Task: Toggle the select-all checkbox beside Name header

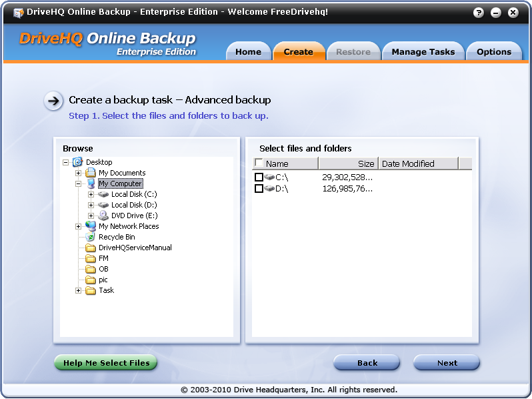Action: click(259, 163)
